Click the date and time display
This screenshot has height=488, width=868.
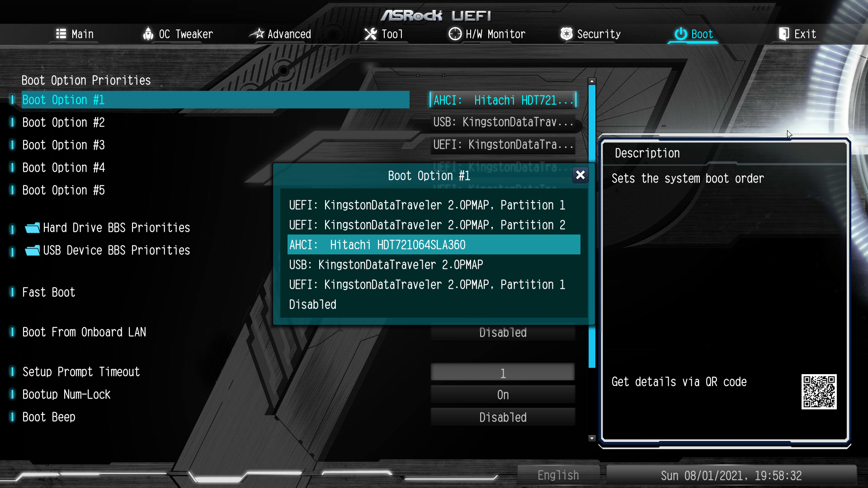coord(731,475)
